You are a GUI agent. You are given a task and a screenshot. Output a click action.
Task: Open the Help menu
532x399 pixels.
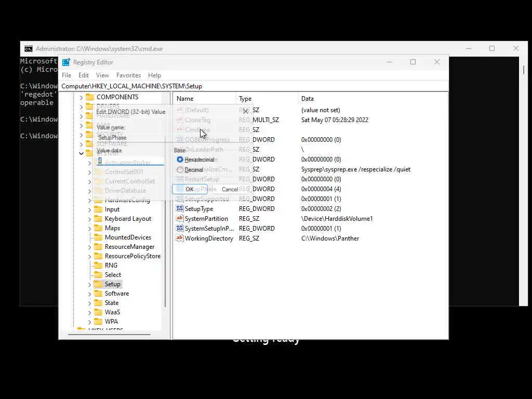click(154, 75)
